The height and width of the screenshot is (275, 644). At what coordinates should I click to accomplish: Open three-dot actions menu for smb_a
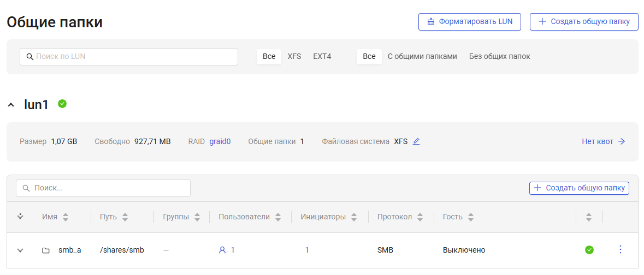[x=620, y=250]
